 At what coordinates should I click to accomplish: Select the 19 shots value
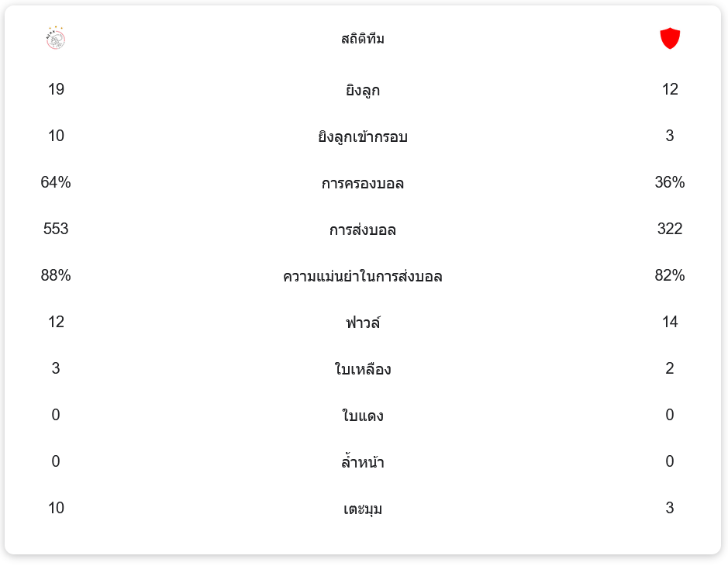click(56, 89)
